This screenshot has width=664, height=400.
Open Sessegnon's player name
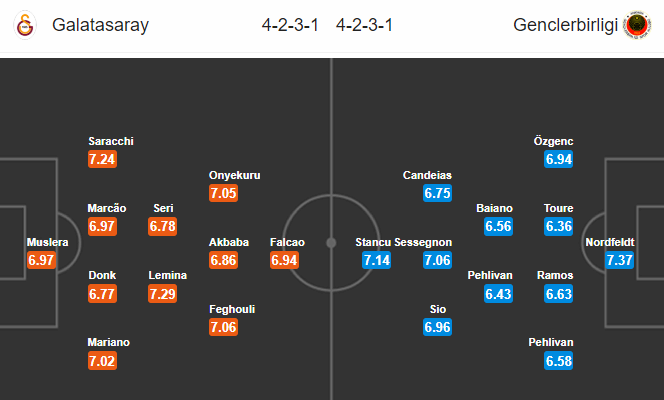423,242
